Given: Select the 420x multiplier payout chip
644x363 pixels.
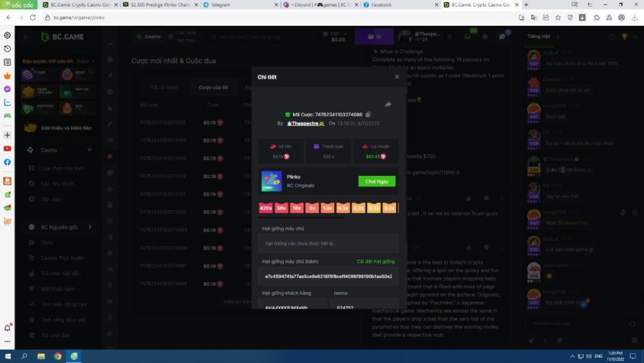Looking at the screenshot, I should click(265, 208).
